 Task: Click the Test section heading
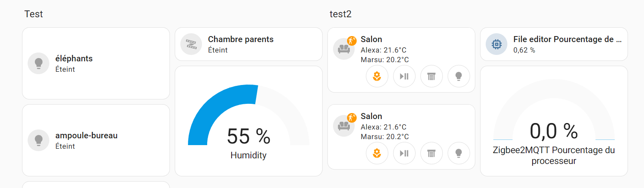(34, 14)
